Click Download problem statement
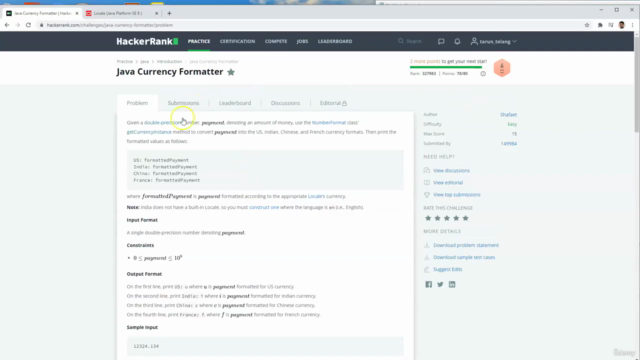This screenshot has height=360, width=640. tap(466, 245)
